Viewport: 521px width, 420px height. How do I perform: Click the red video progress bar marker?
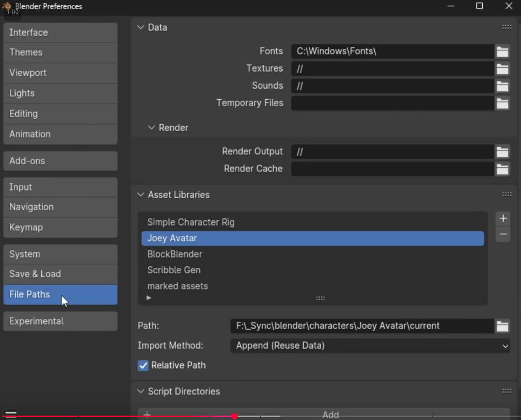pyautogui.click(x=235, y=416)
